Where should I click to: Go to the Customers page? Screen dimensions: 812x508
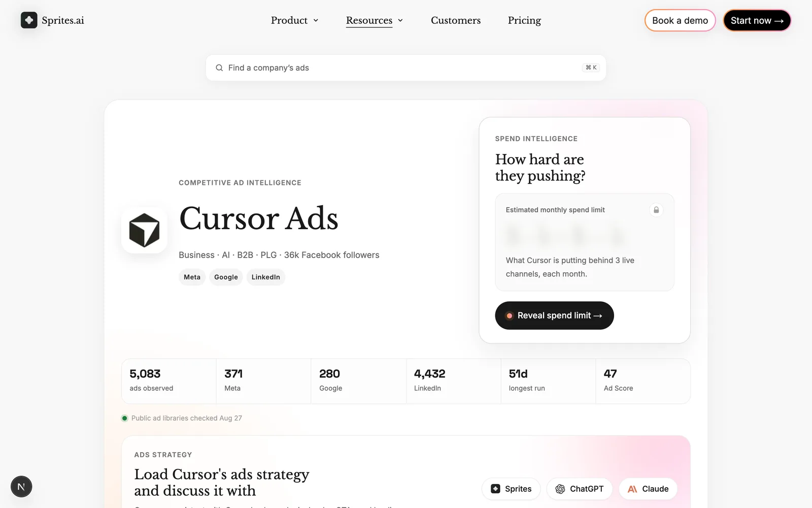tap(456, 20)
